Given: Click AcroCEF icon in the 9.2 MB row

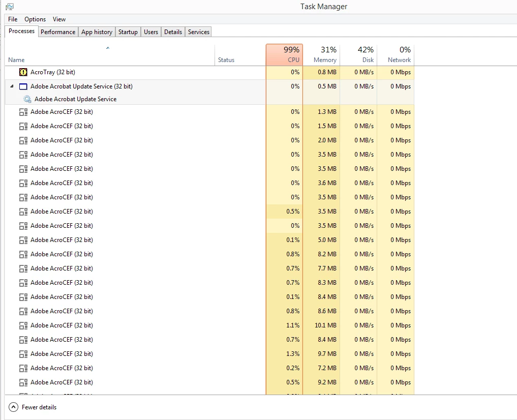Looking at the screenshot, I should click(23, 382).
